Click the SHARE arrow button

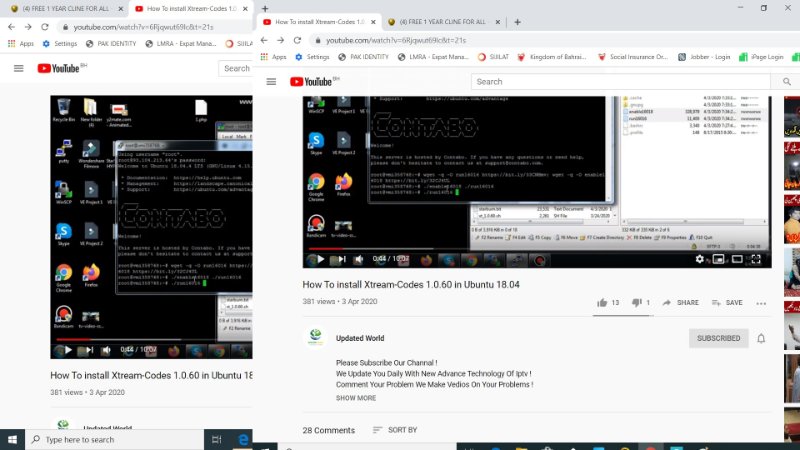tap(679, 302)
